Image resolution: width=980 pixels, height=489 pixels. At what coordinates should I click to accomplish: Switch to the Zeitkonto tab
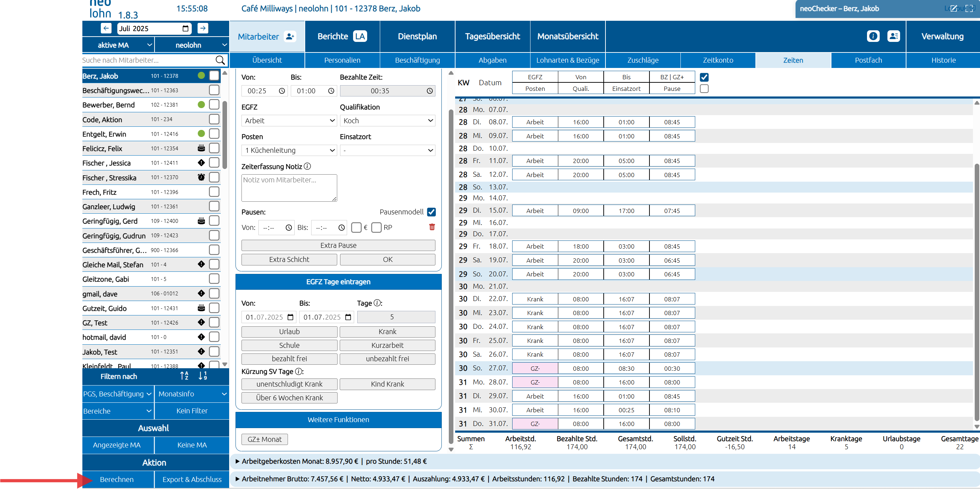coord(717,60)
